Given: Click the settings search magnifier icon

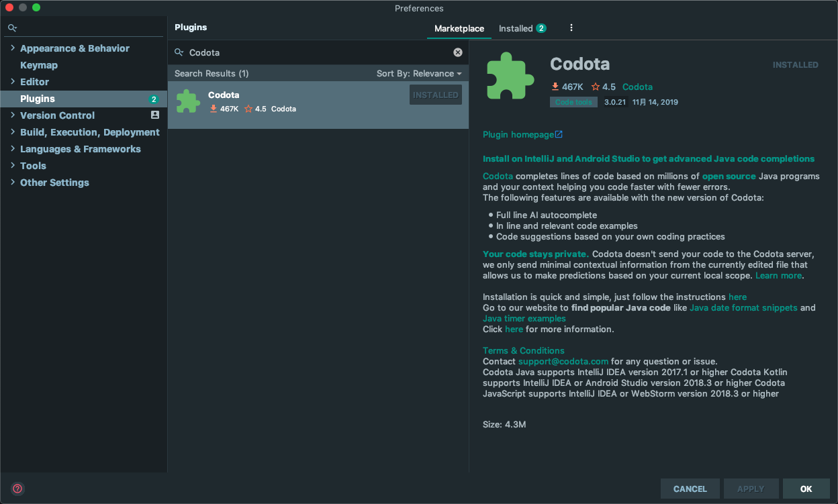Looking at the screenshot, I should (12, 28).
